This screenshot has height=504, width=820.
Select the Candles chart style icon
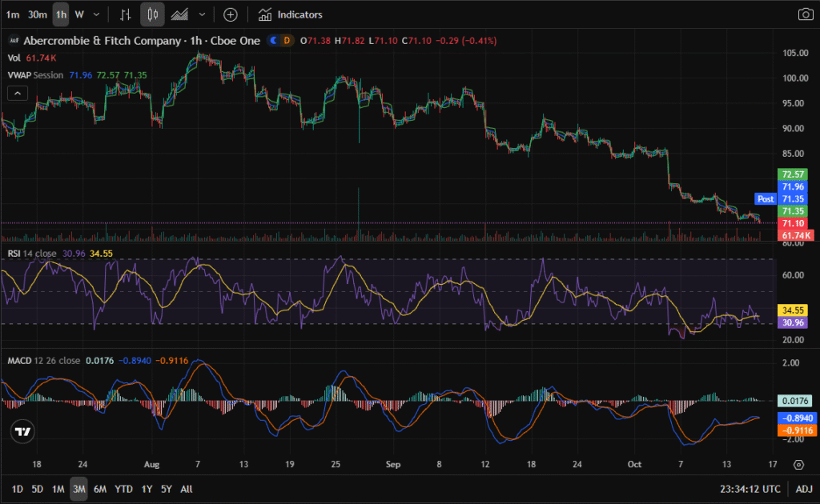[153, 14]
